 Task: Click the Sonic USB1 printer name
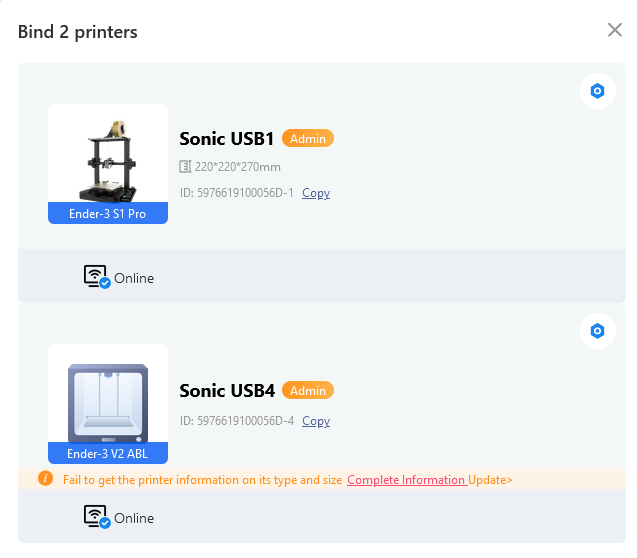click(227, 139)
